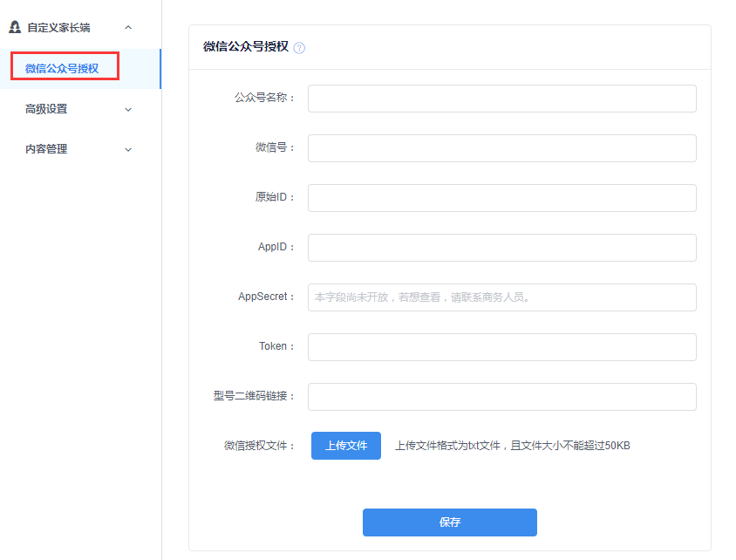736x560 pixels.
Task: Click the user icon beside 自定义家长端
Action: pos(14,26)
